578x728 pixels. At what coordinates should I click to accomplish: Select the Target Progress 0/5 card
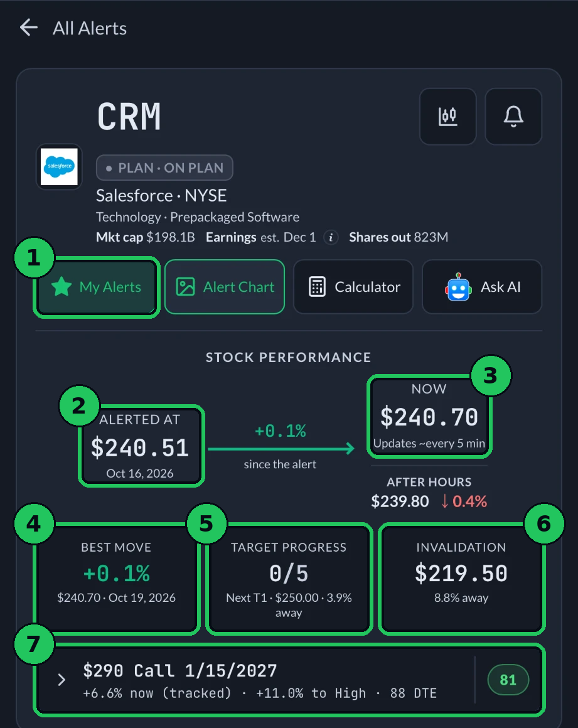[x=289, y=579]
